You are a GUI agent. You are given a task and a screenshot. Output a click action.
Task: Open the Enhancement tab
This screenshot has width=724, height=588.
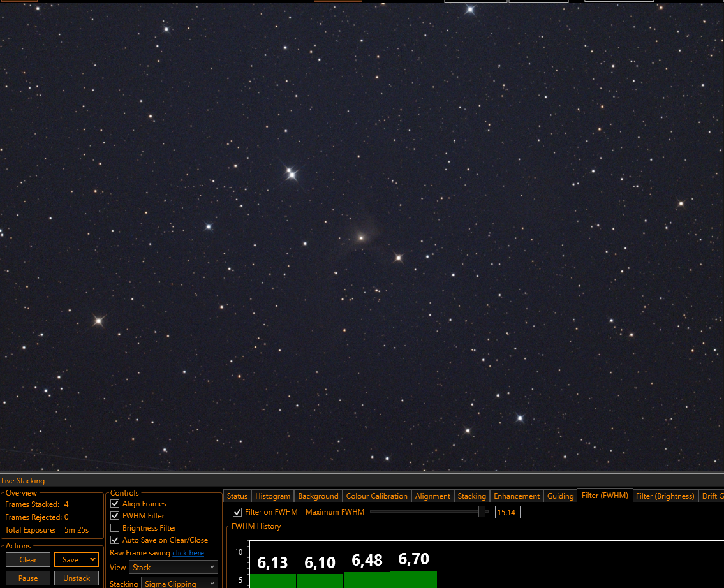click(517, 496)
